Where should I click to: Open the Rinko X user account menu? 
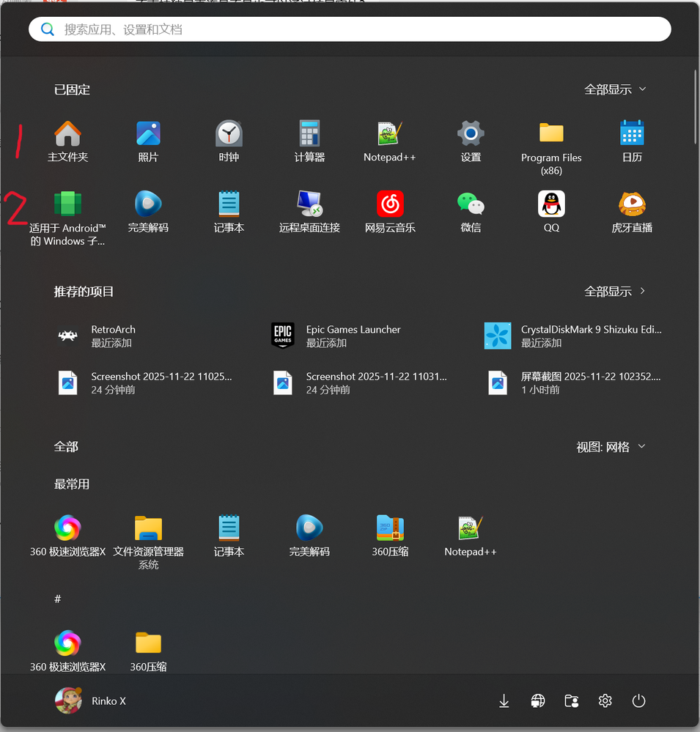pyautogui.click(x=91, y=700)
